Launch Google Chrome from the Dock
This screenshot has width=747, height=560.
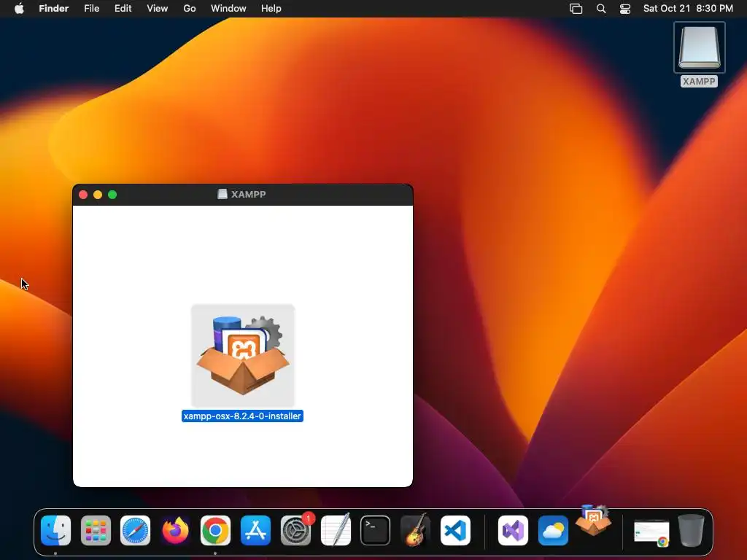tap(215, 531)
